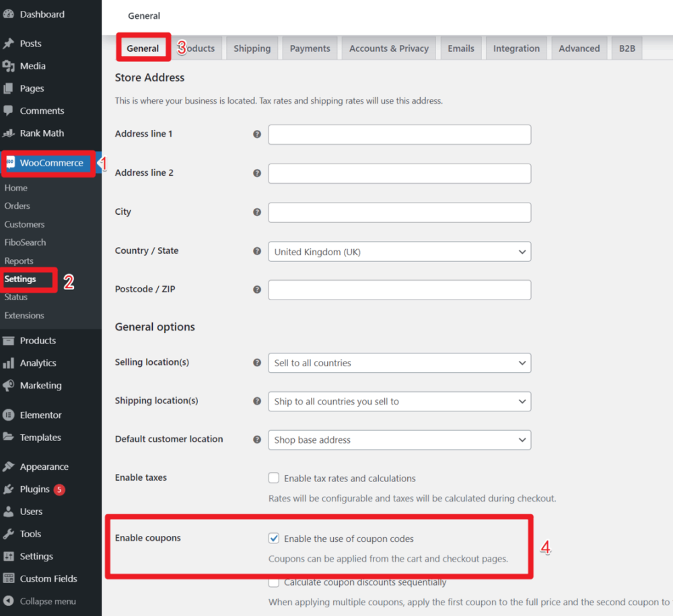Switch to the Shipping tab
Viewport: 673px width, 616px height.
click(252, 48)
